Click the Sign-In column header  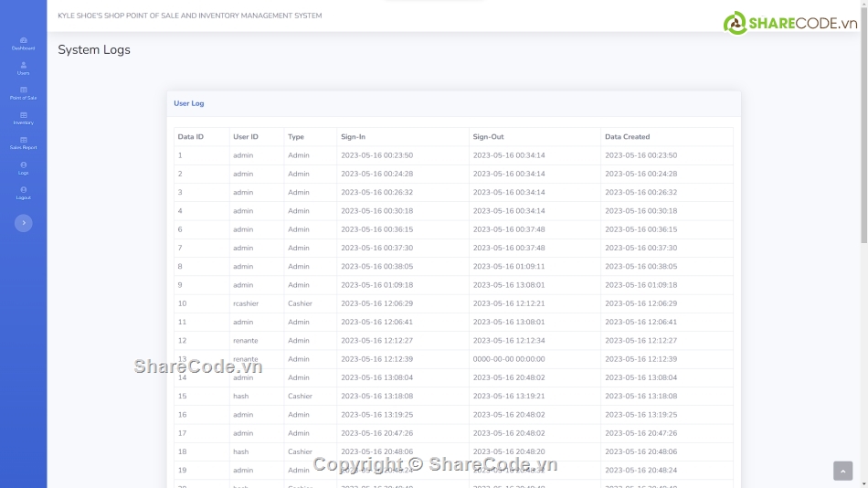point(353,137)
